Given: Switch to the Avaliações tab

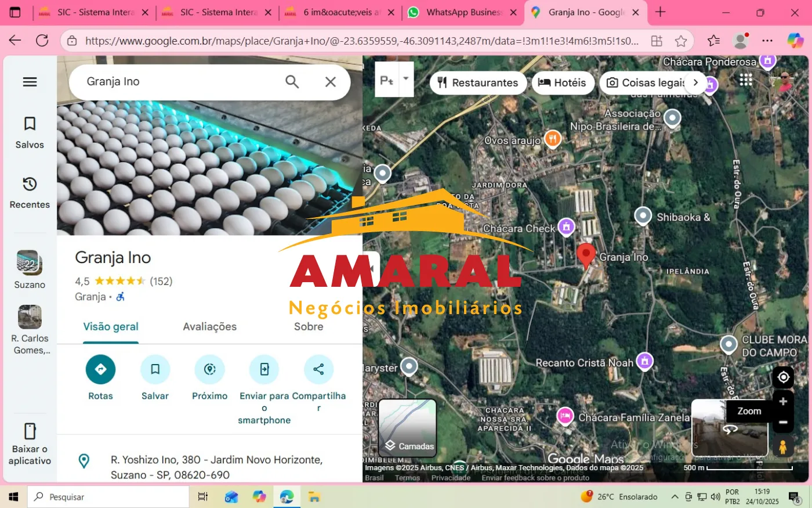Looking at the screenshot, I should tap(209, 326).
